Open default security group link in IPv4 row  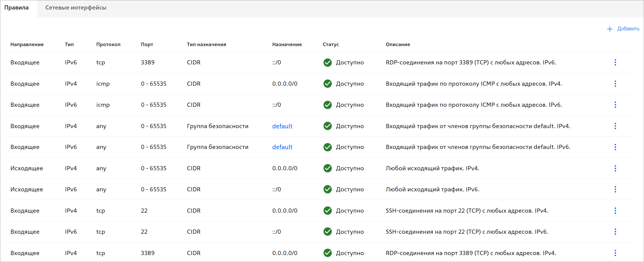(x=282, y=126)
